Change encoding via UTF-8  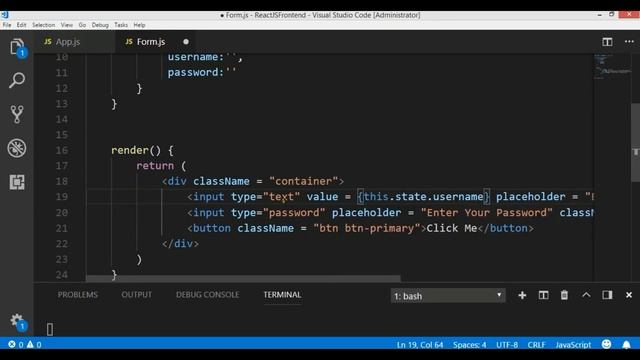click(x=507, y=345)
